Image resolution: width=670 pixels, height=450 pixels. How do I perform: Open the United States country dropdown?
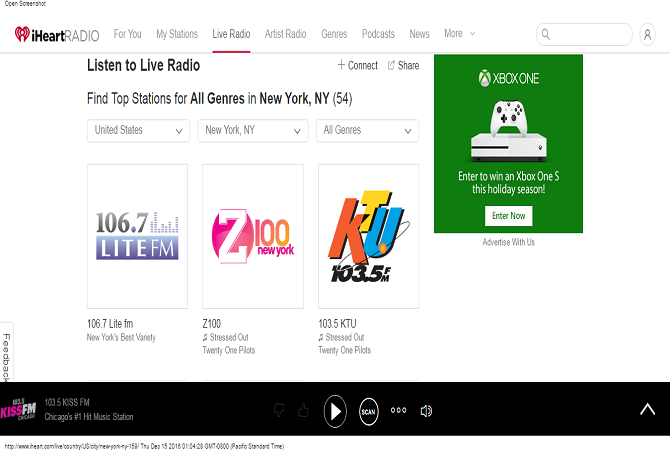click(138, 130)
